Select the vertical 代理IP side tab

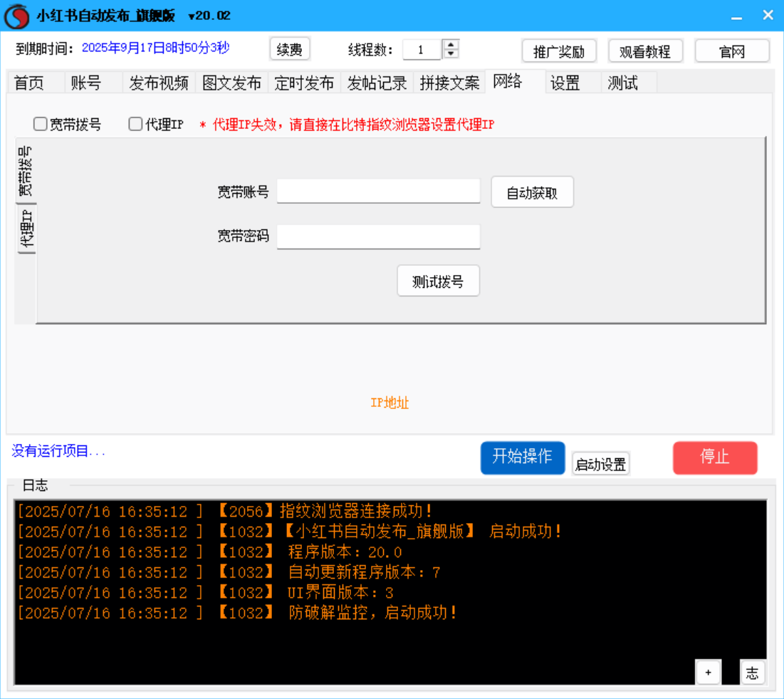(x=27, y=229)
